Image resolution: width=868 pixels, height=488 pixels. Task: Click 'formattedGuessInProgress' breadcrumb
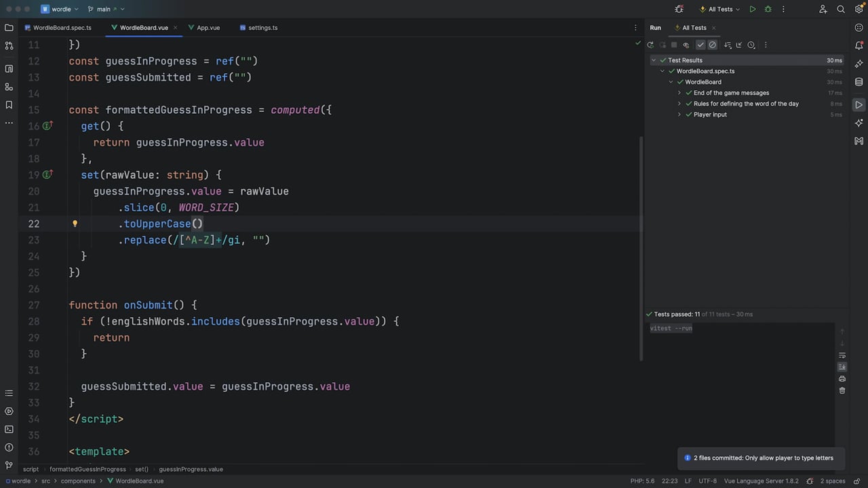coord(87,469)
